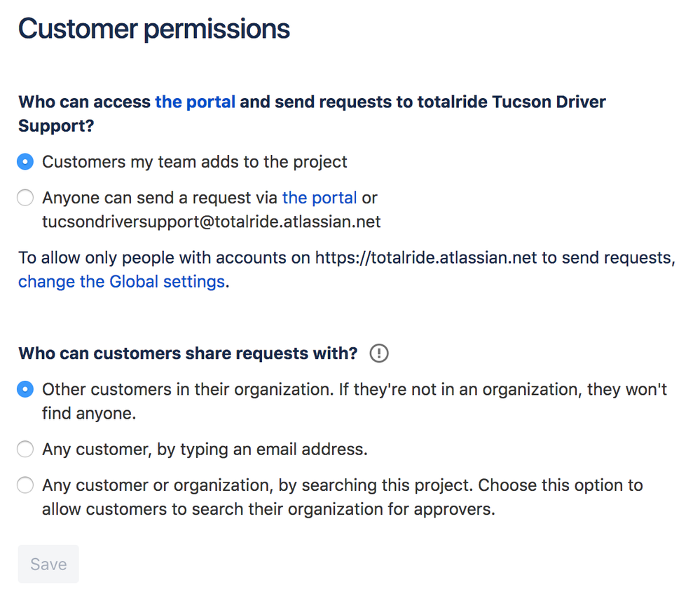This screenshot has width=700, height=601.
Task: Click the "Customers my team adds" label text
Action: [195, 162]
